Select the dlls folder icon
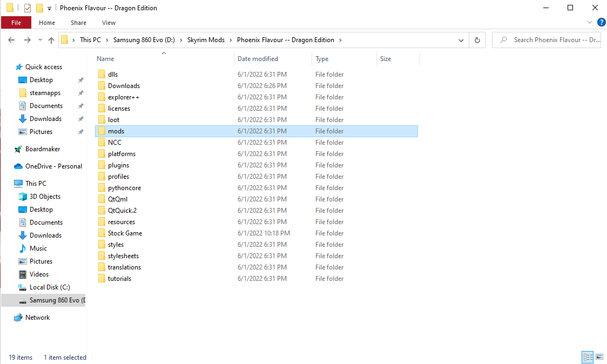The image size is (607, 364). pyautogui.click(x=102, y=75)
